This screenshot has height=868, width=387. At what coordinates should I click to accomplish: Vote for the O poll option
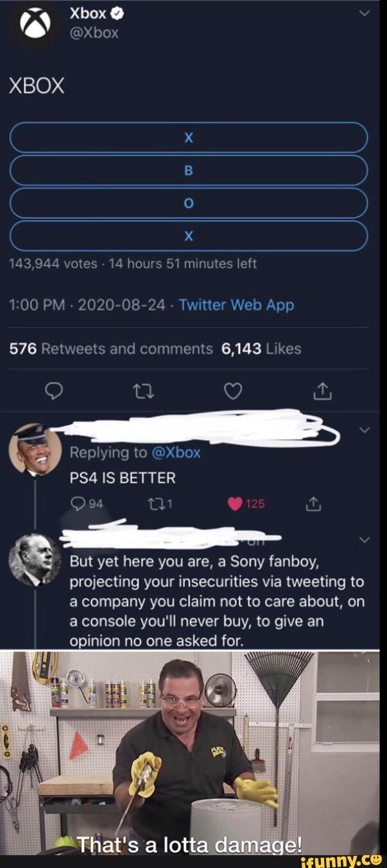189,203
